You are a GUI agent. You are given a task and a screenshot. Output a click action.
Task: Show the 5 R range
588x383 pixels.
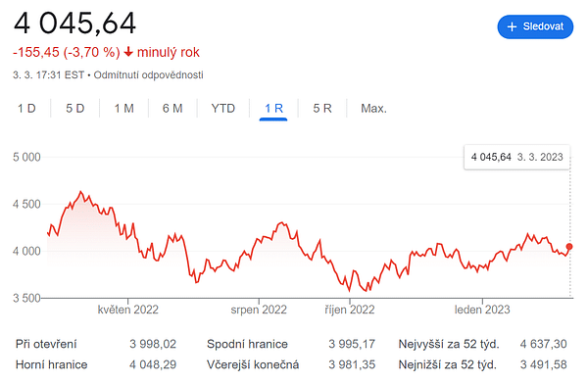[322, 109]
